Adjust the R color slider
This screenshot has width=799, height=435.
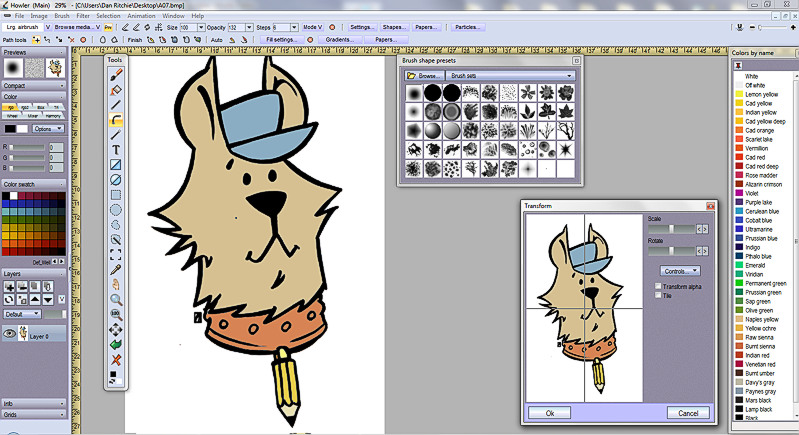[x=28, y=147]
